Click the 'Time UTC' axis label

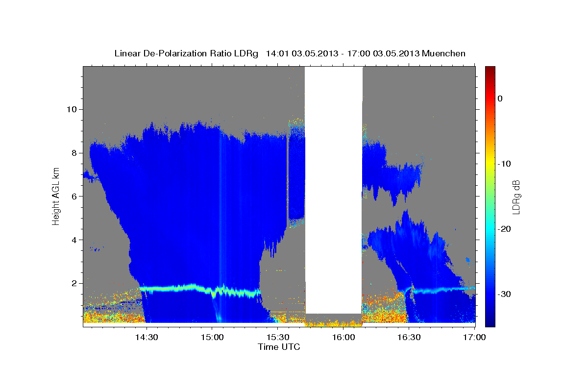pos(279,347)
